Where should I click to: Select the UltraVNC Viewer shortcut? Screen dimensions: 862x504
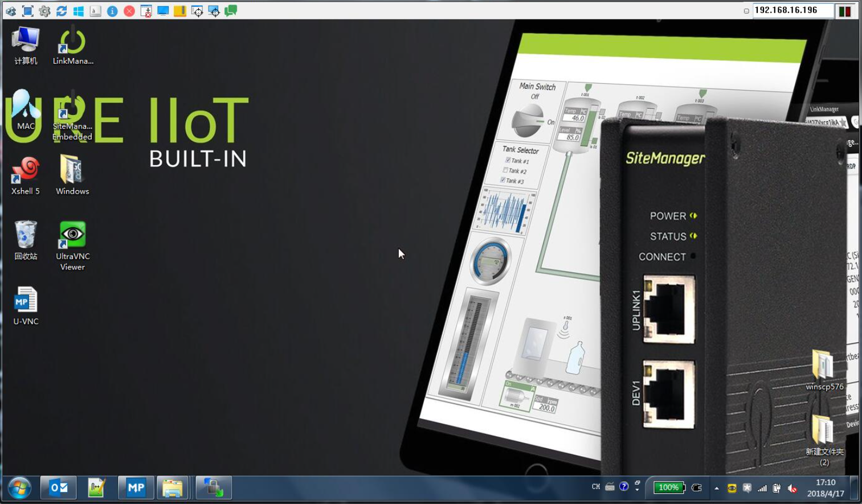(72, 246)
